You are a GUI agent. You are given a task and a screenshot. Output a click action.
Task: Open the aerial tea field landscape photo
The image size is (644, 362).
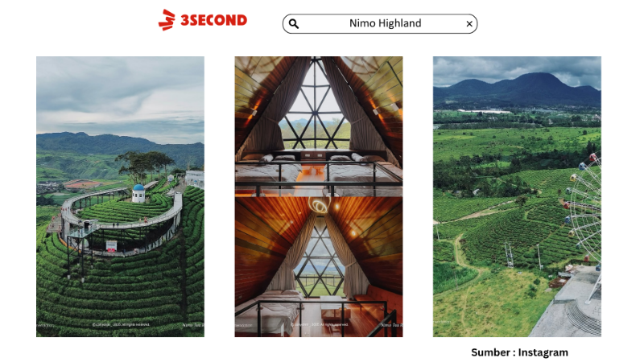click(517, 196)
